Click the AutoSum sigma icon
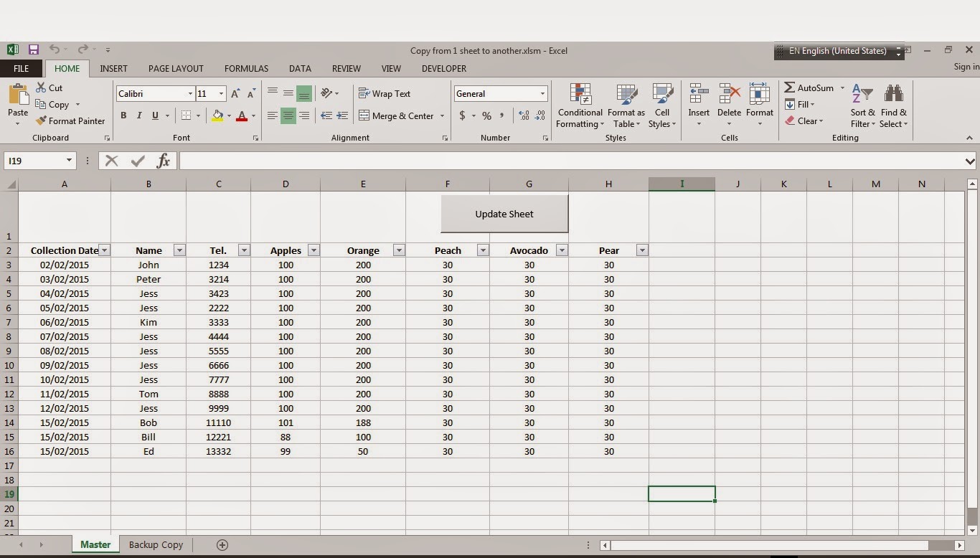The width and height of the screenshot is (980, 558). tap(790, 88)
